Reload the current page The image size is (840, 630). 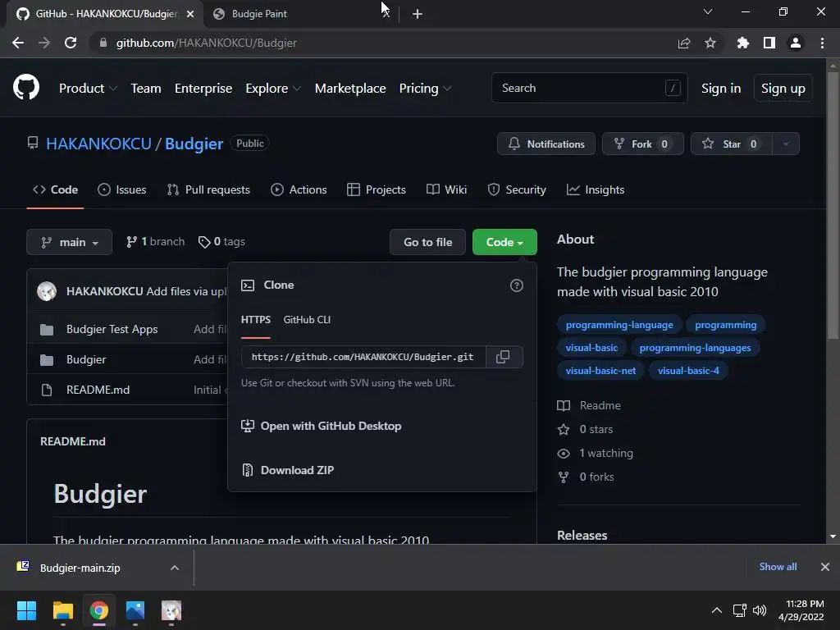71,43
